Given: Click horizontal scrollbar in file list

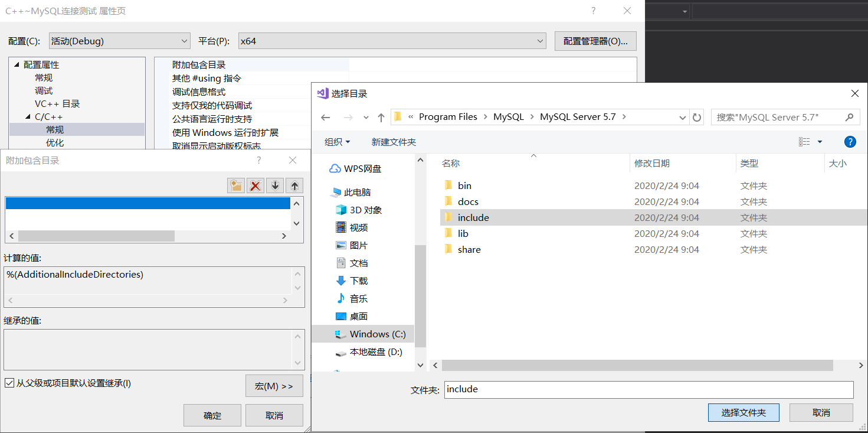Looking at the screenshot, I should pos(637,365).
